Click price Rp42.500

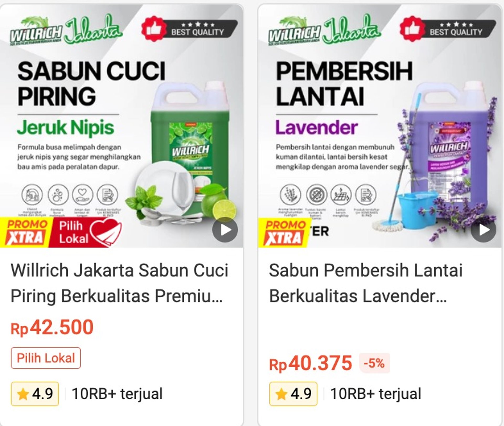(x=52, y=327)
